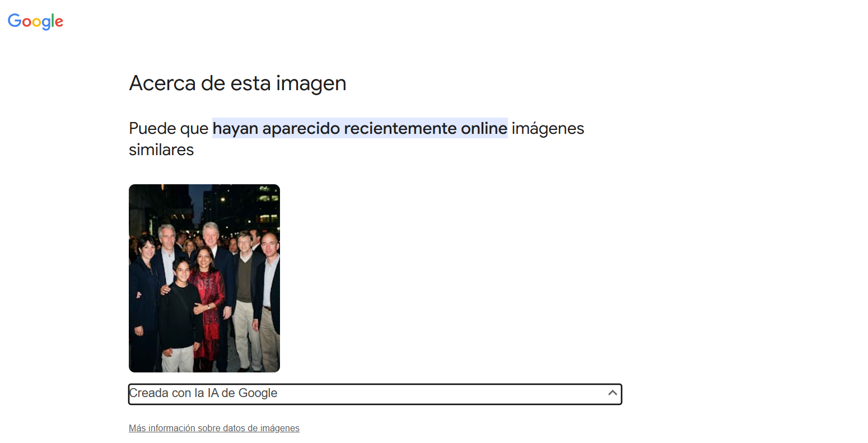Click the word "similares" in the subtitle
The image size is (868, 443).
[x=161, y=150]
